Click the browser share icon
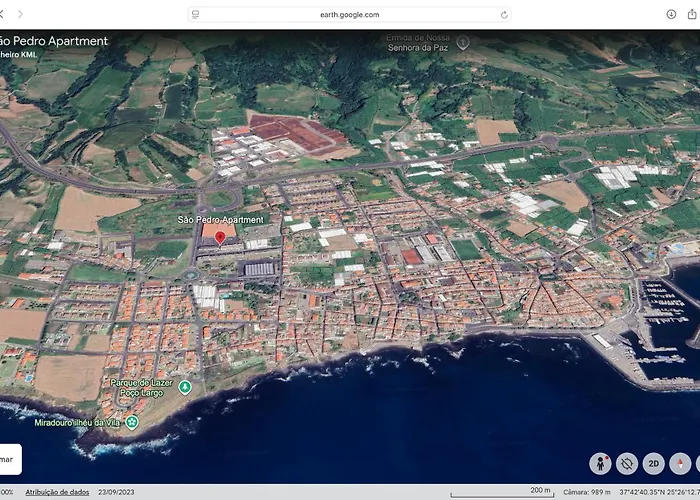This screenshot has width=700, height=500. pyautogui.click(x=696, y=14)
